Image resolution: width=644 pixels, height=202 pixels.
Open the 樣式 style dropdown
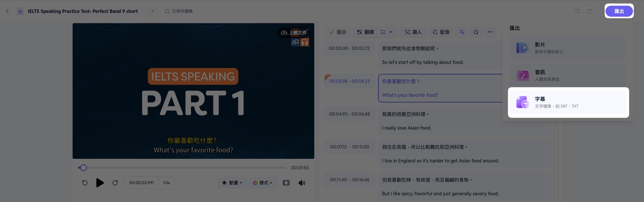263,183
